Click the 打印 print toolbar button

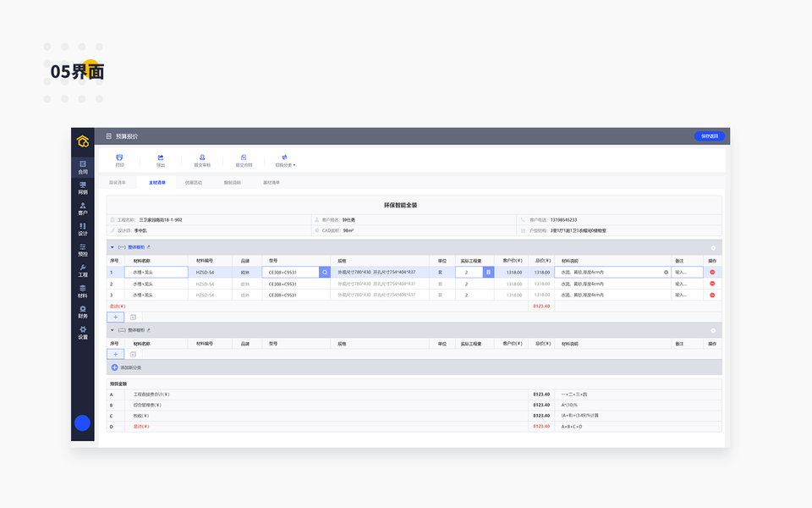[119, 161]
